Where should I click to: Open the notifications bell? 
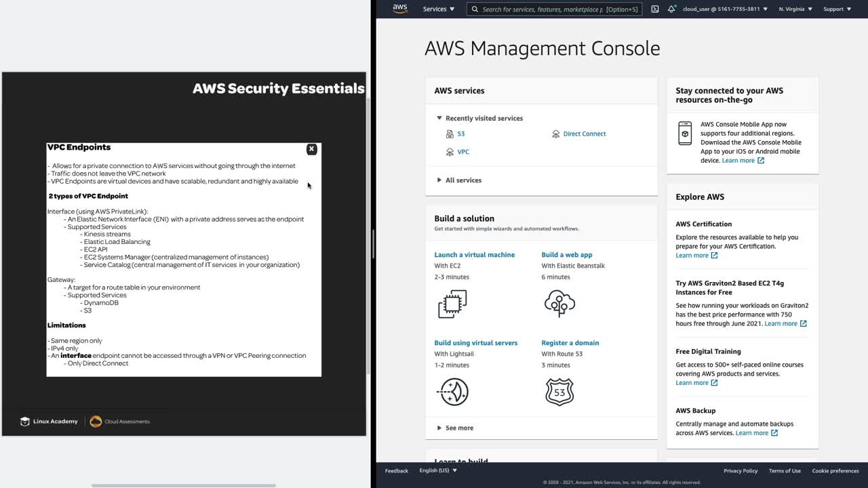coord(671,9)
